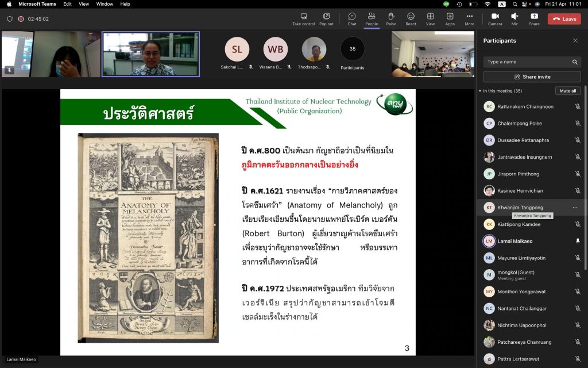The height and width of the screenshot is (368, 588).
Task: Open the More actions menu
Action: coord(470,19)
